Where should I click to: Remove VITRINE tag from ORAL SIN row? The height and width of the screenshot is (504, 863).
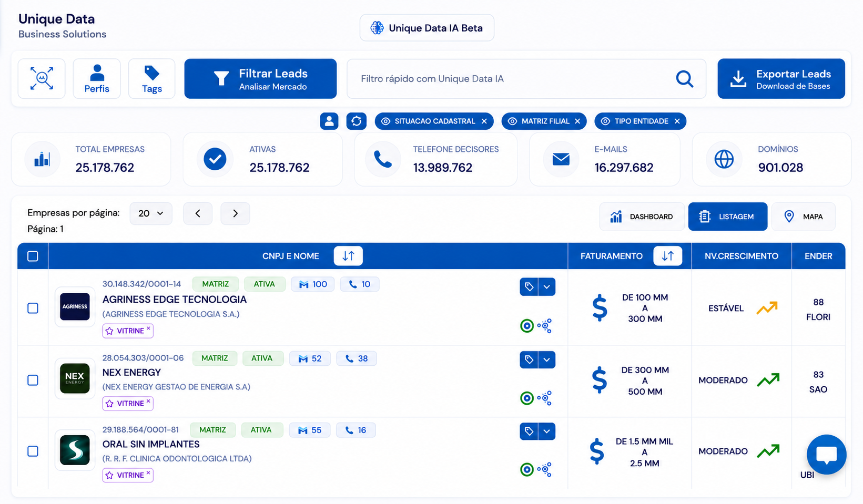(x=148, y=472)
